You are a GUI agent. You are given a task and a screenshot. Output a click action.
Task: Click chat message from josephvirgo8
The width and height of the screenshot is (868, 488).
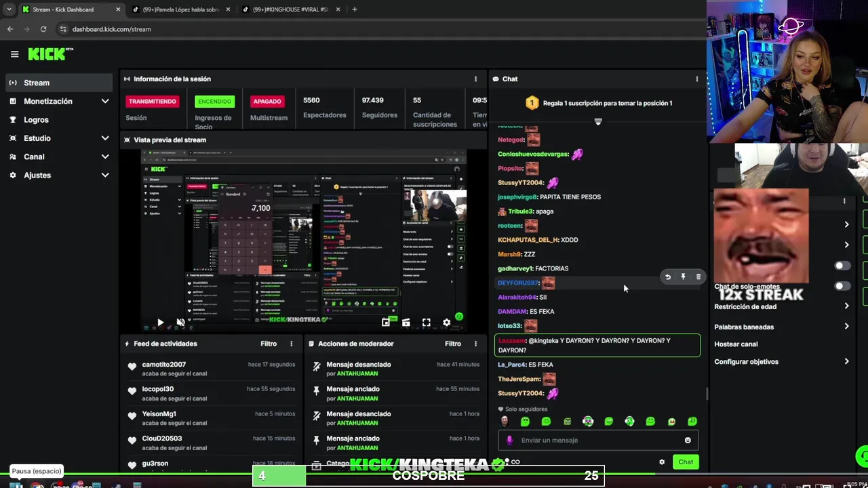(x=549, y=197)
